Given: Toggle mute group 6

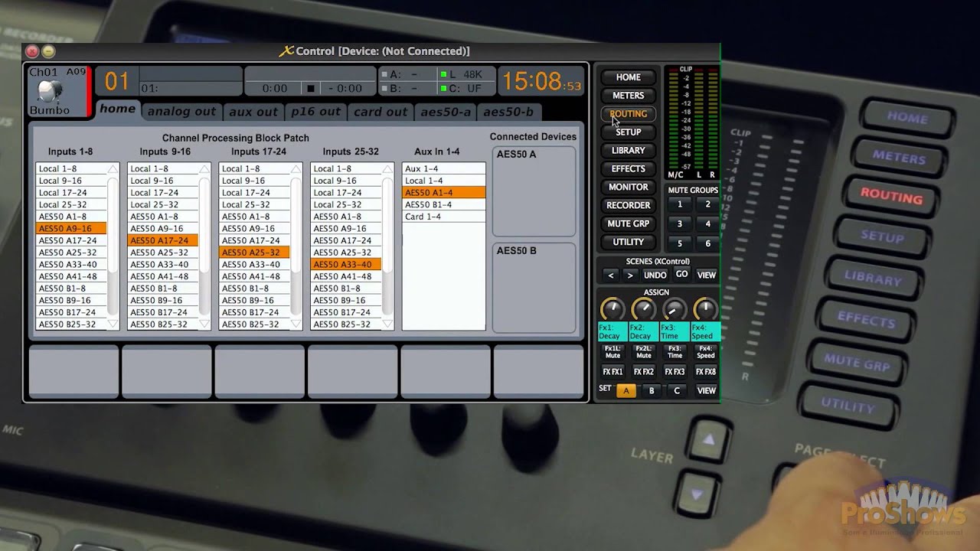Looking at the screenshot, I should 707,243.
